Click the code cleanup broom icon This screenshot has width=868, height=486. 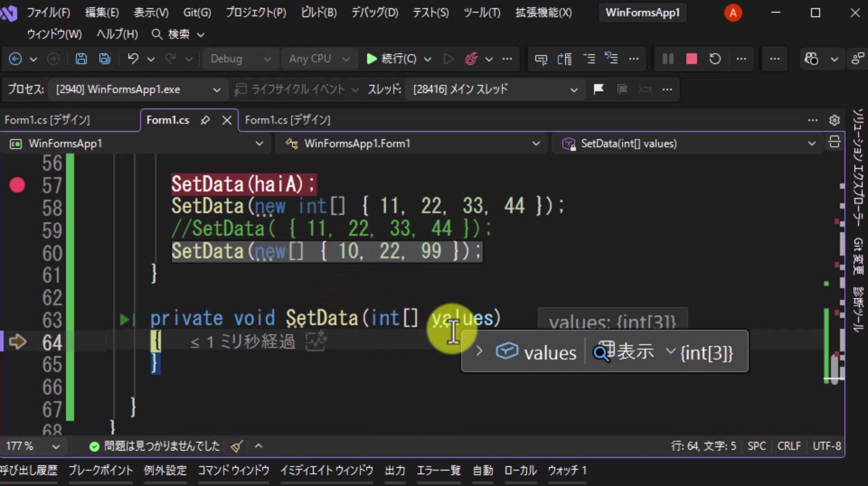[x=236, y=446]
